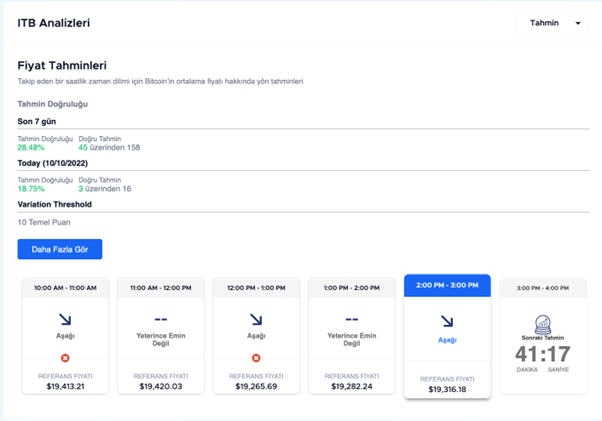Click the blue down arrow in 2:00 PM card

pyautogui.click(x=447, y=320)
